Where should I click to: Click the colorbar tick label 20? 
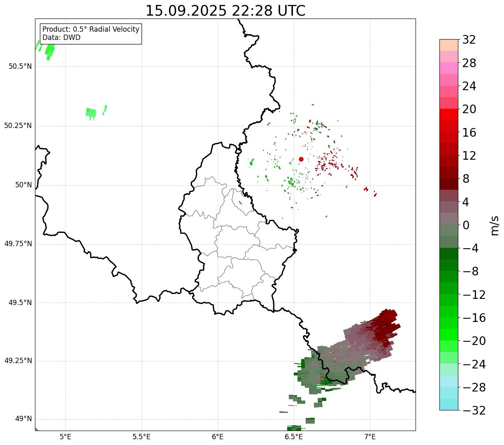pos(469,110)
